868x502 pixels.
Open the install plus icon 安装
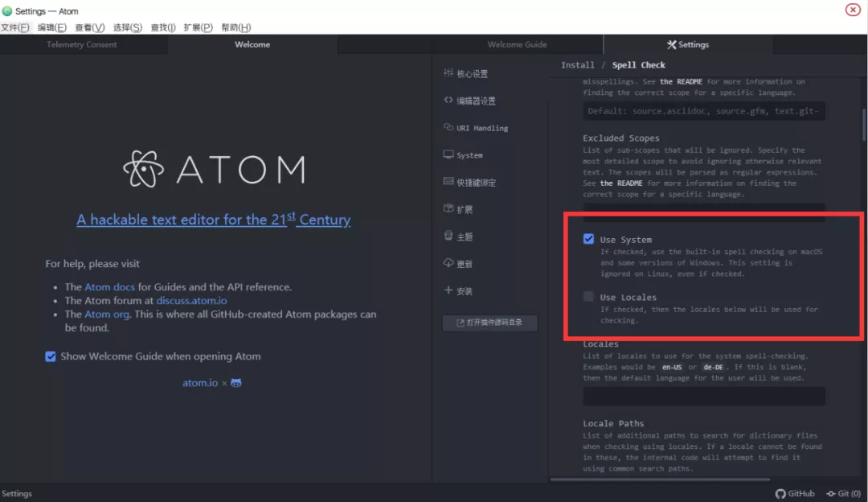[x=448, y=290]
